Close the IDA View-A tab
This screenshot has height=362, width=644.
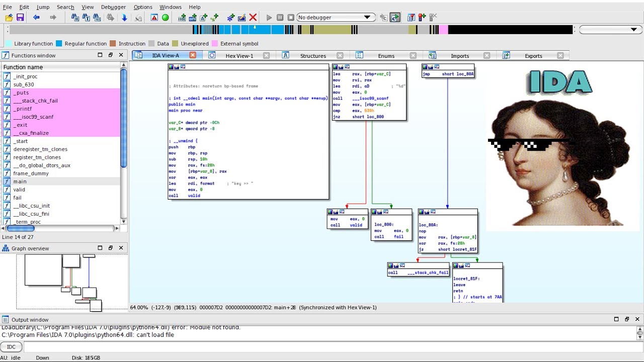pyautogui.click(x=193, y=55)
